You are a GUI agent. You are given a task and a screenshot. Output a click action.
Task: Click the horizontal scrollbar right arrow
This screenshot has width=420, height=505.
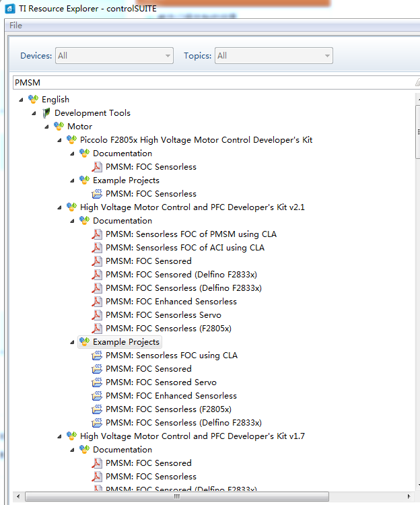tap(409, 496)
